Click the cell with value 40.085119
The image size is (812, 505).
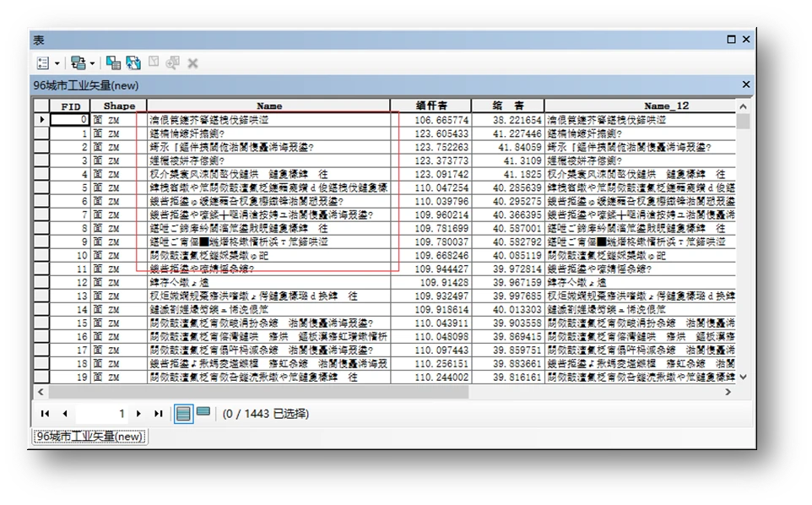pyautogui.click(x=507, y=255)
